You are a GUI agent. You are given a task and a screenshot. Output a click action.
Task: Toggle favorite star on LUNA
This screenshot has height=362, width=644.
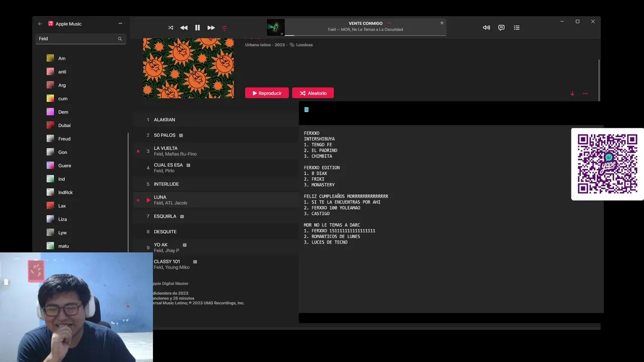point(138,200)
